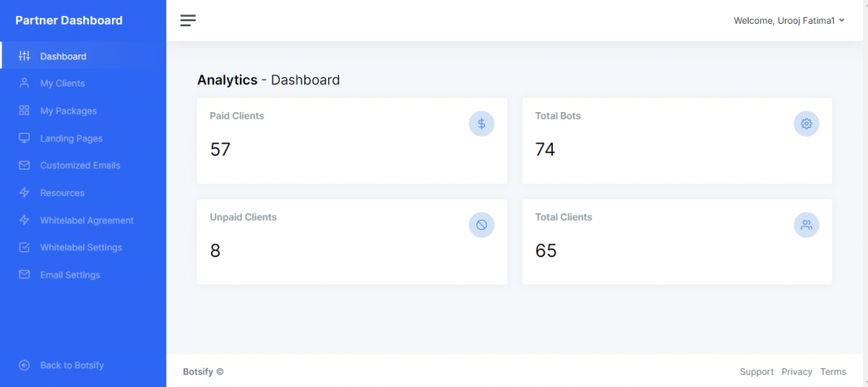Select Whitelabel Settings menu item
The image size is (868, 387).
pos(81,248)
